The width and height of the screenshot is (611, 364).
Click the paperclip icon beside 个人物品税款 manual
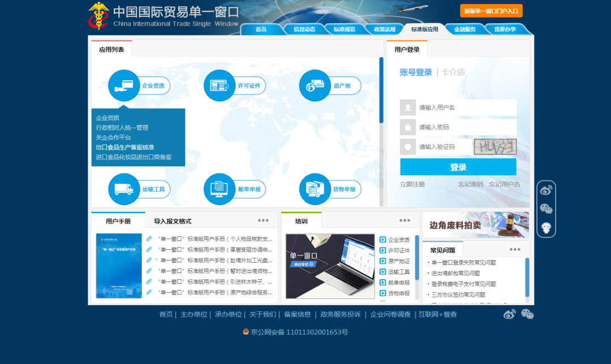(x=149, y=239)
